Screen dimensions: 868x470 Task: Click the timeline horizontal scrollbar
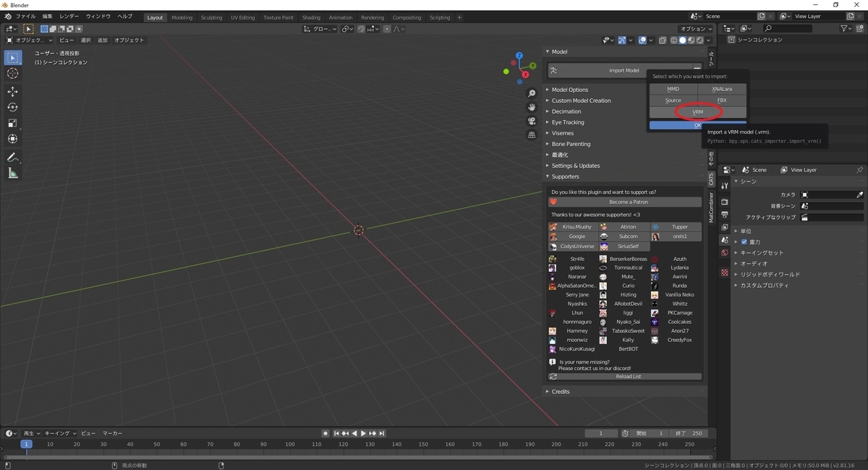click(x=357, y=457)
